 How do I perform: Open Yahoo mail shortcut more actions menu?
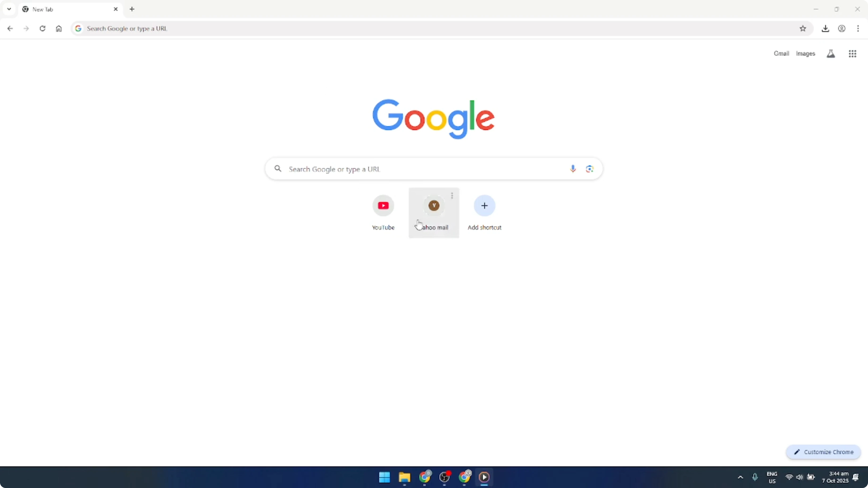[452, 195]
